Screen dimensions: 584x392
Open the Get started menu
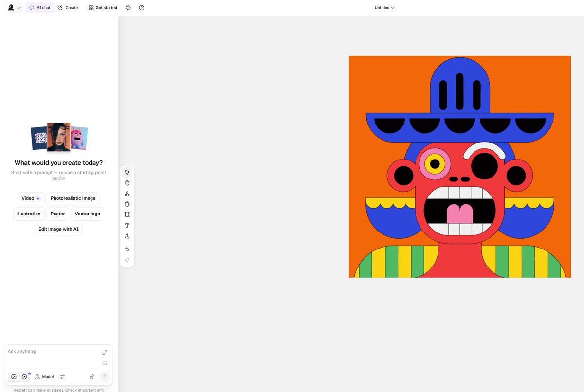pyautogui.click(x=103, y=8)
